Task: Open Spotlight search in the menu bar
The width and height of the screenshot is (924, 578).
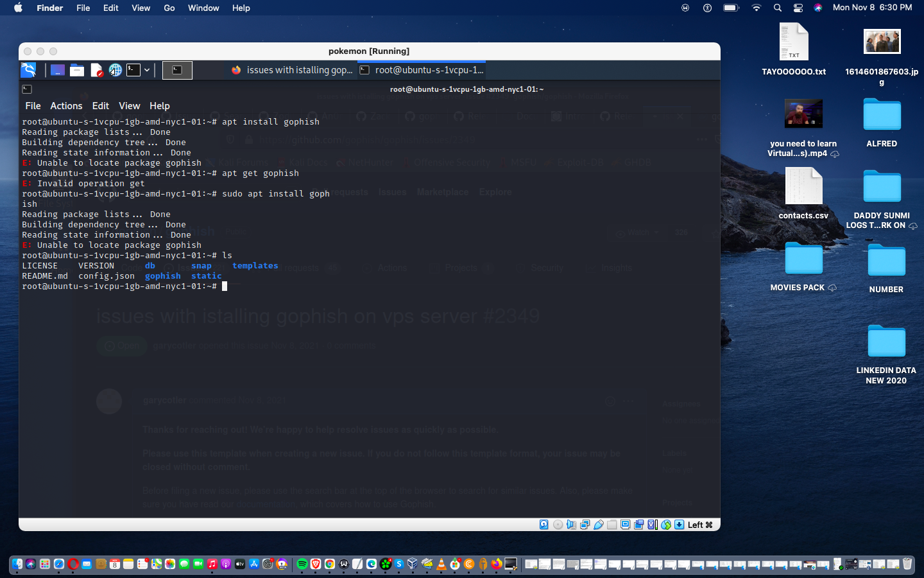Action: [x=777, y=8]
